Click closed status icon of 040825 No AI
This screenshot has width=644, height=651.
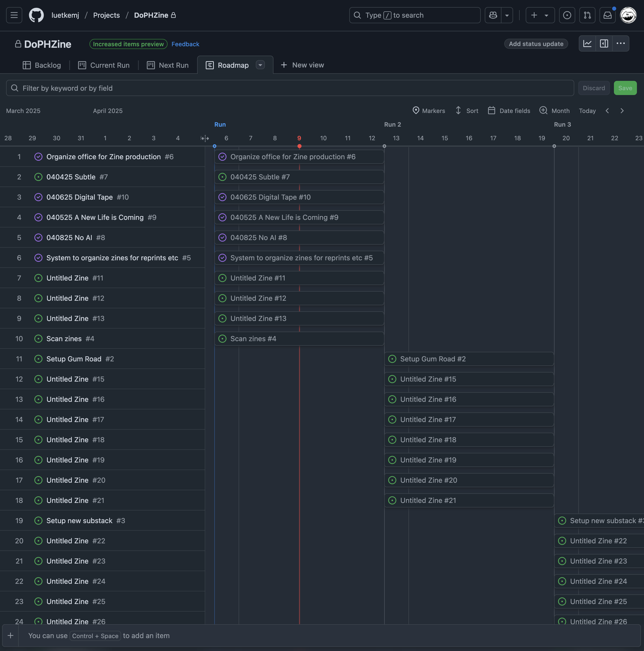click(x=38, y=238)
